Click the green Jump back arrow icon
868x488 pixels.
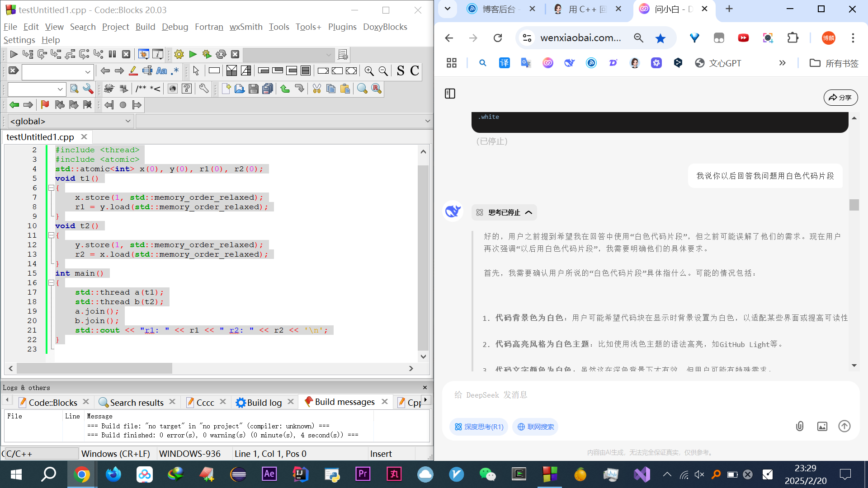(x=14, y=105)
